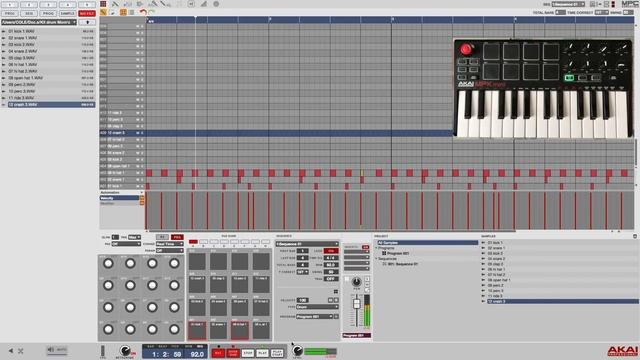Click the PLAY START button
The image size is (640, 360).
[277, 353]
